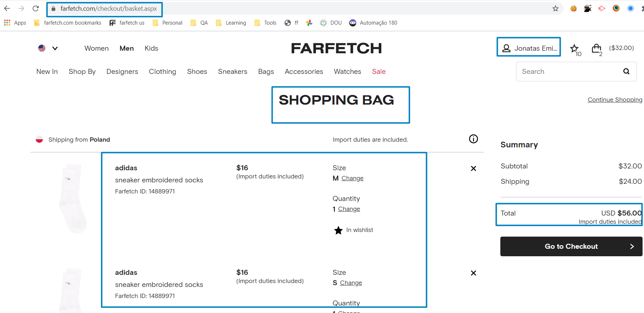Open the cookie extension icon
Viewport: 644px width, 313px height.
(x=573, y=9)
